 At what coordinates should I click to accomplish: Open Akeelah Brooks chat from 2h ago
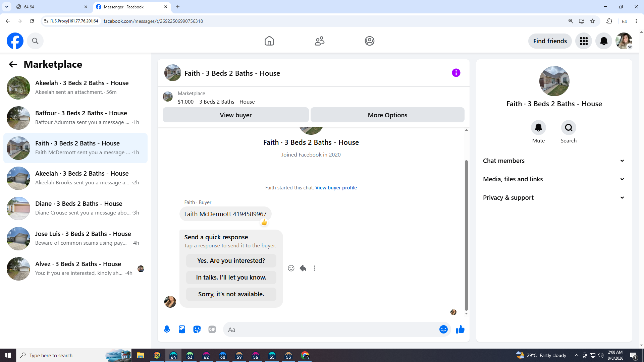(75, 178)
